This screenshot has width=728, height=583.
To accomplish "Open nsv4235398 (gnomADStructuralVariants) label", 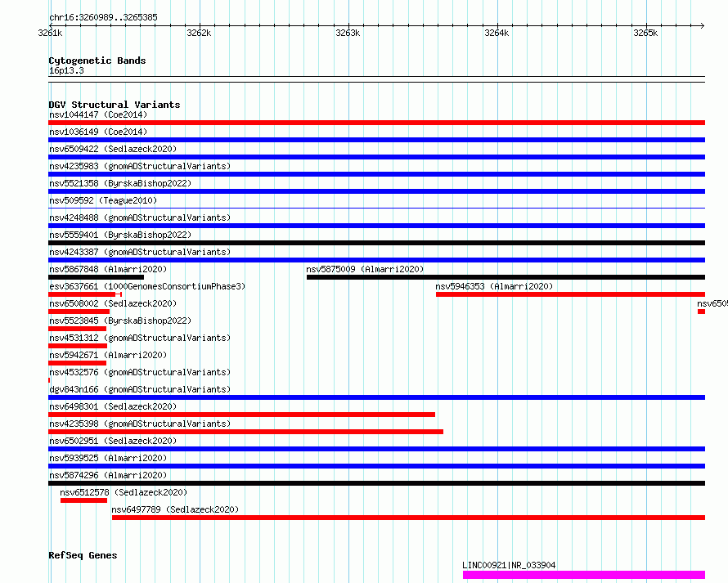I will (140, 424).
